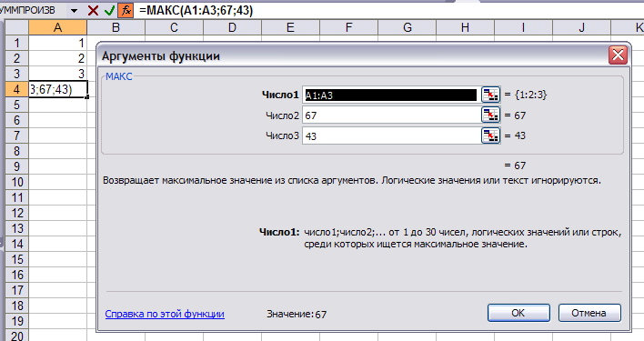
Task: Select column G header
Action: click(407, 27)
